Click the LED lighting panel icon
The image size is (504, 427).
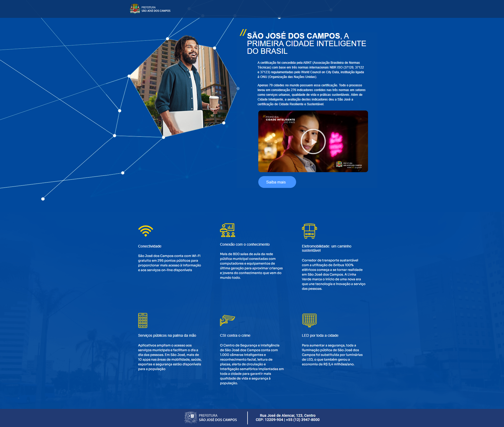(309, 320)
